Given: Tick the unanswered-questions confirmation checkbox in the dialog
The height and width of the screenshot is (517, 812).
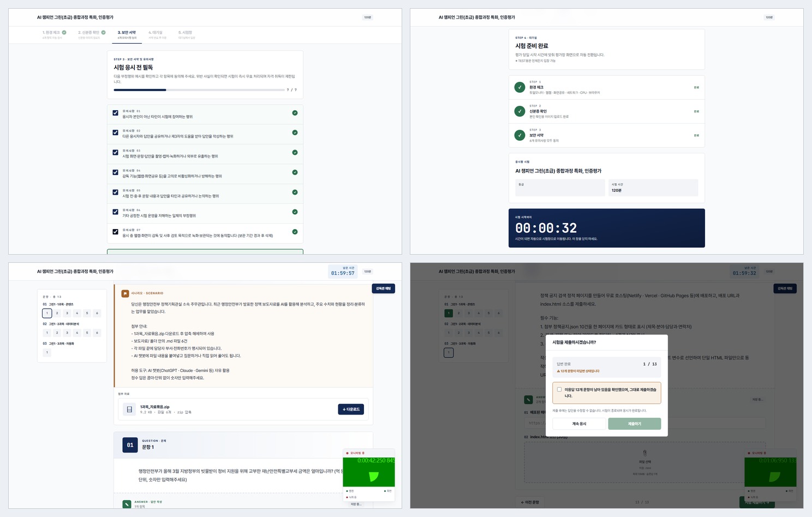Looking at the screenshot, I should (559, 389).
